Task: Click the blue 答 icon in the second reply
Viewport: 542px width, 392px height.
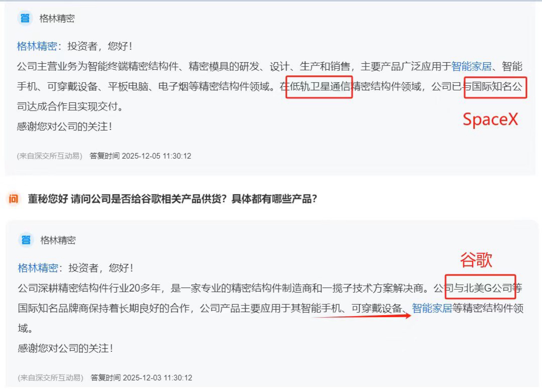Action: click(x=26, y=240)
